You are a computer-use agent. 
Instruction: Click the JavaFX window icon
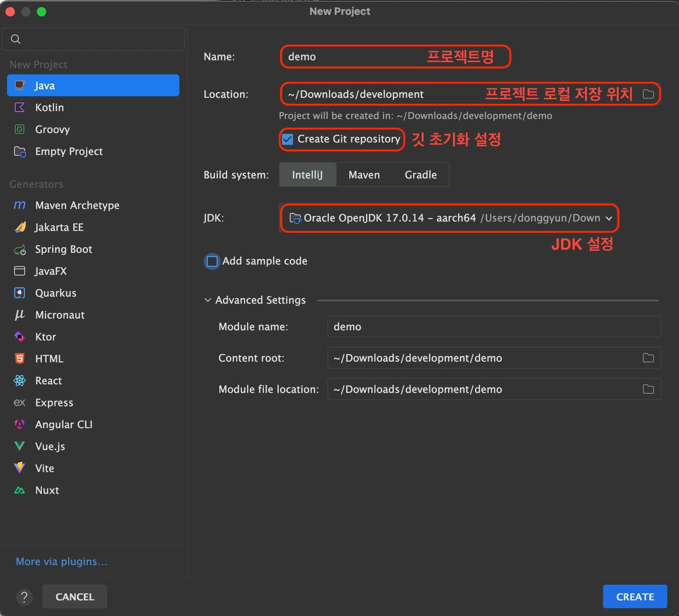pos(20,271)
